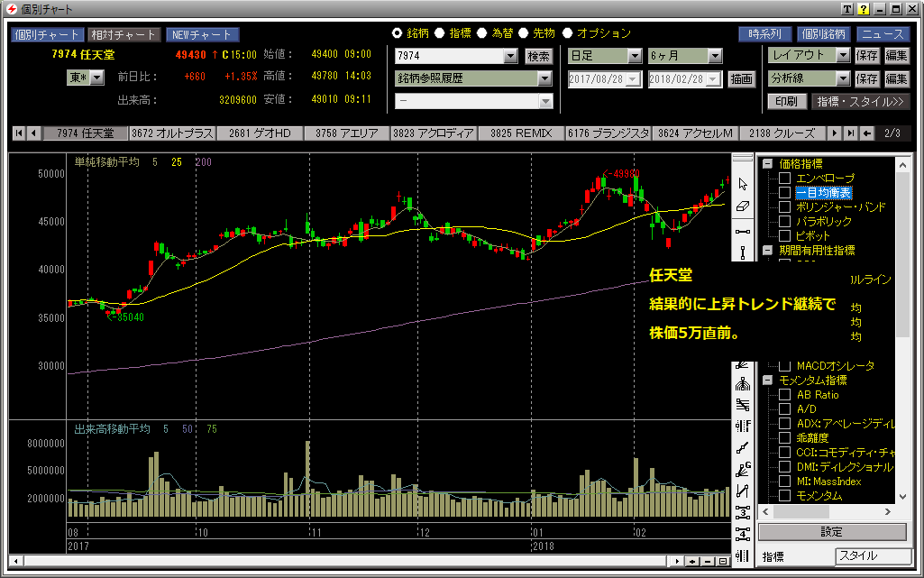Image resolution: width=924 pixels, height=578 pixels.
Task: Click the start date field 2017/08/28
Action: [604, 79]
